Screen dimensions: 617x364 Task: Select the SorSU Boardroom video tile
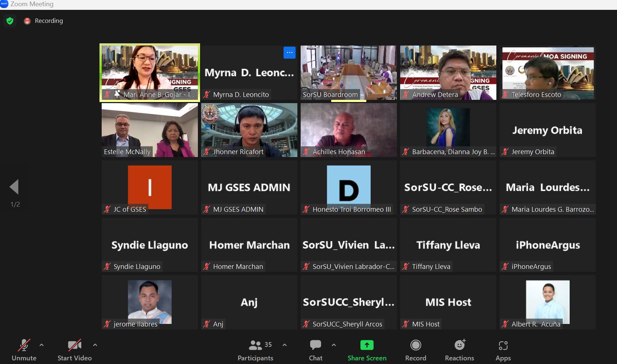348,72
